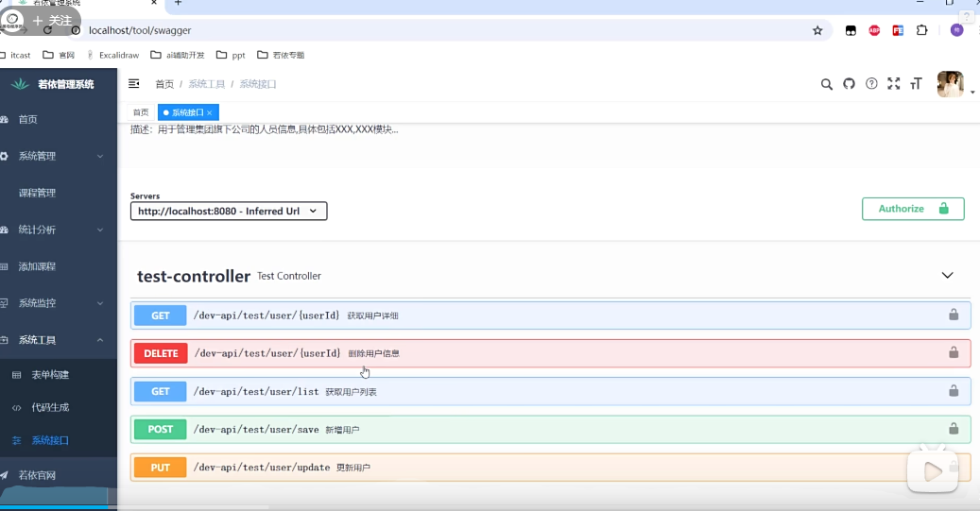
Task: Bookmark this page with the star icon
Action: point(817,30)
